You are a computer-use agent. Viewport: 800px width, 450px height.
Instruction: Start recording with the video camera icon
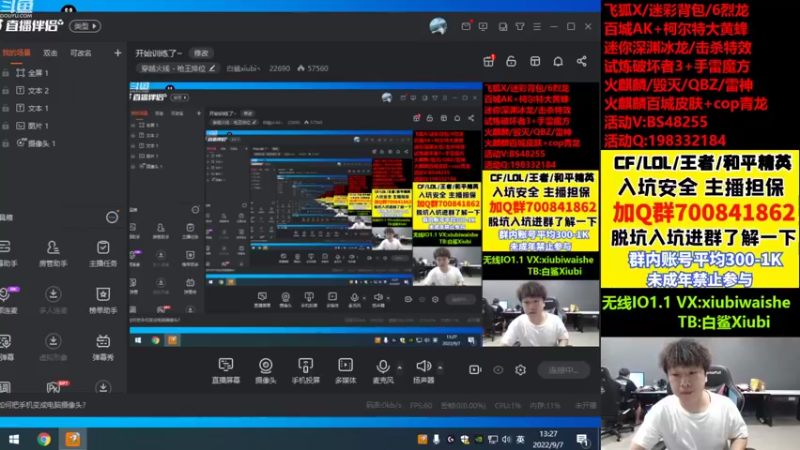(x=475, y=369)
